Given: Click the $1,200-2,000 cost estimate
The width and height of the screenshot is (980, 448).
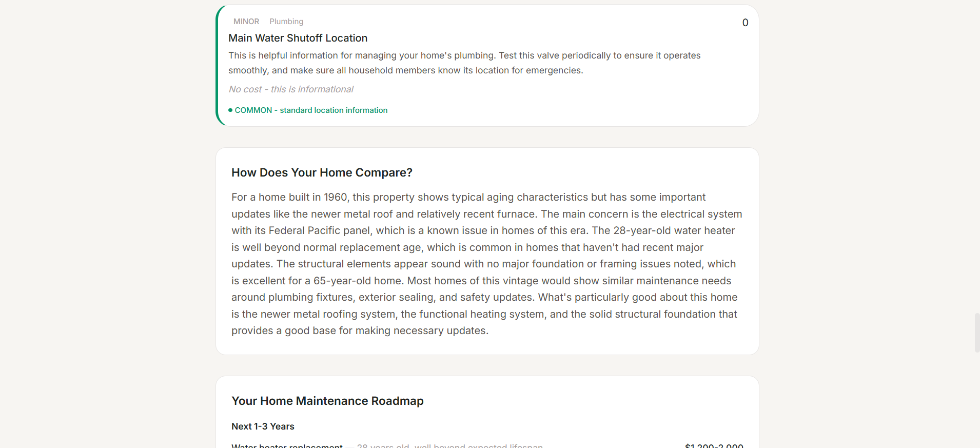Looking at the screenshot, I should [714, 445].
